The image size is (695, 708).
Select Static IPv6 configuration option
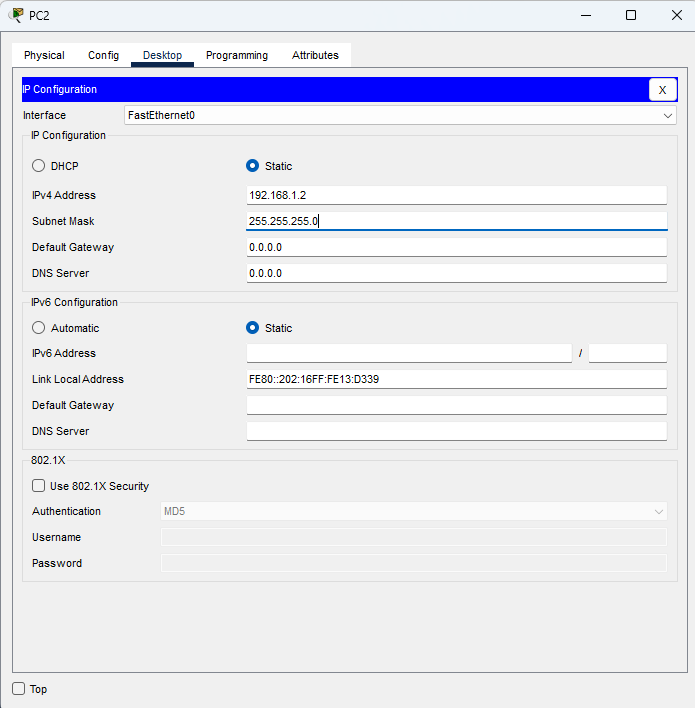[x=253, y=328]
